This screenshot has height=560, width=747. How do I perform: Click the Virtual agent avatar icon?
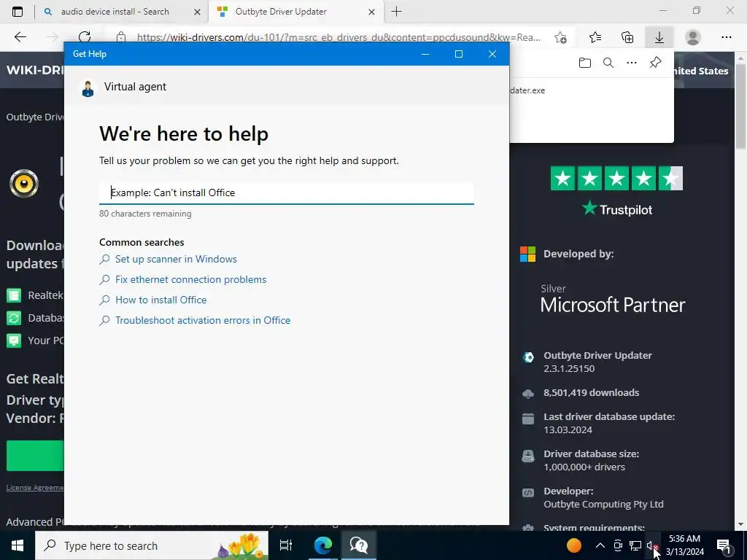coord(88,88)
